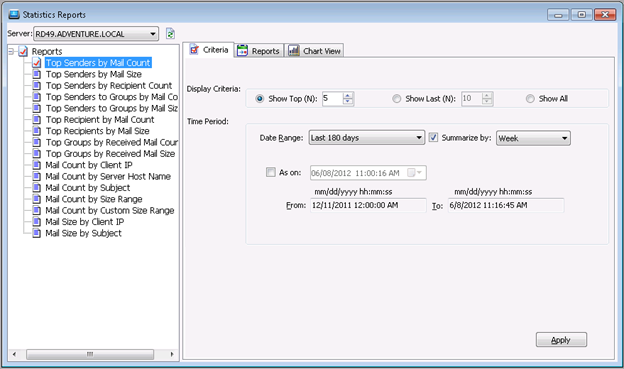Click the icon beside Top Recipients by Mail Size
This screenshot has width=624, height=369.
coord(37,131)
